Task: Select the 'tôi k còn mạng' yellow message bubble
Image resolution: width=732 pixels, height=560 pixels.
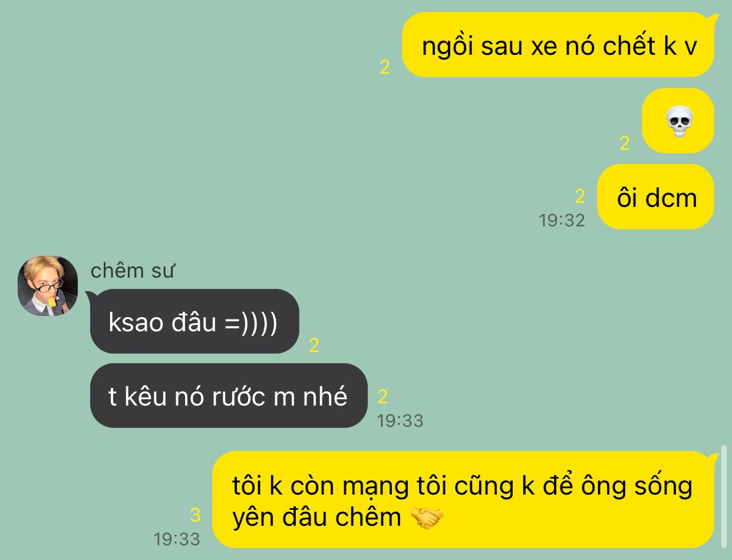Action: pos(463,500)
